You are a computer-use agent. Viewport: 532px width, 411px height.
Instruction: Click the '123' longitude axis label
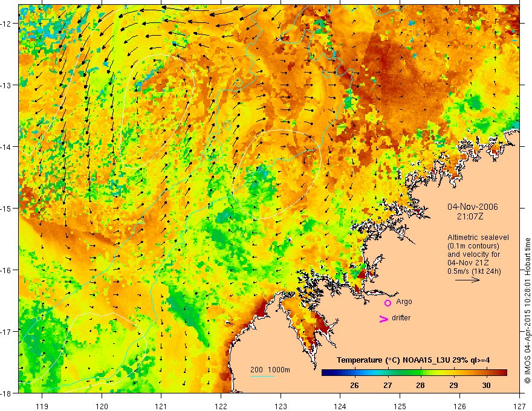pos(281,406)
